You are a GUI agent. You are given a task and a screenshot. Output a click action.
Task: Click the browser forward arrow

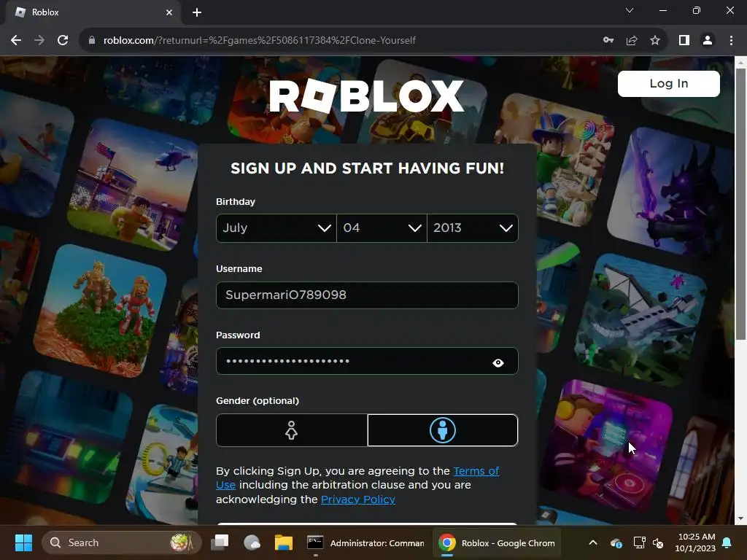pyautogui.click(x=39, y=41)
